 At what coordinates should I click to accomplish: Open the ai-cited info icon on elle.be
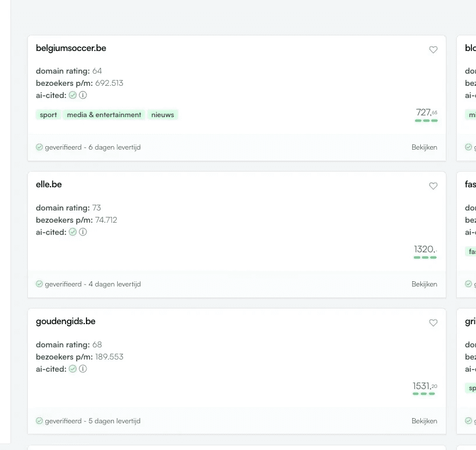tap(83, 232)
